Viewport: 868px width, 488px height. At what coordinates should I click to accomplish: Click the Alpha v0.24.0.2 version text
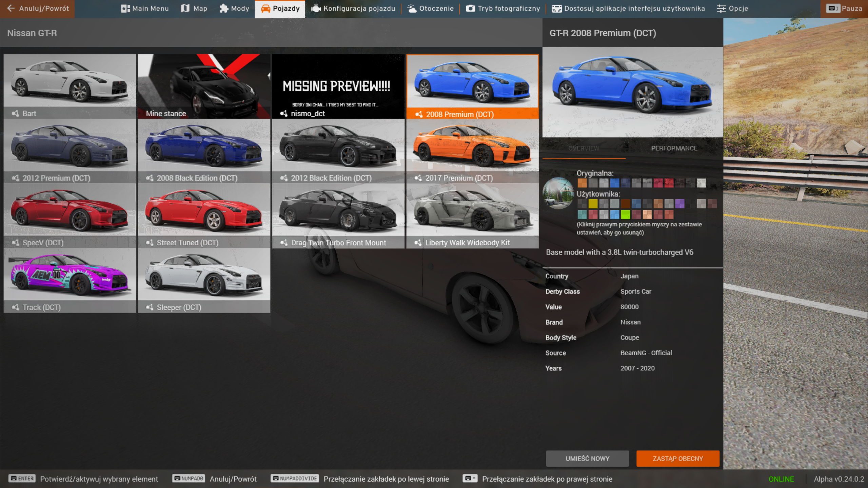click(839, 479)
